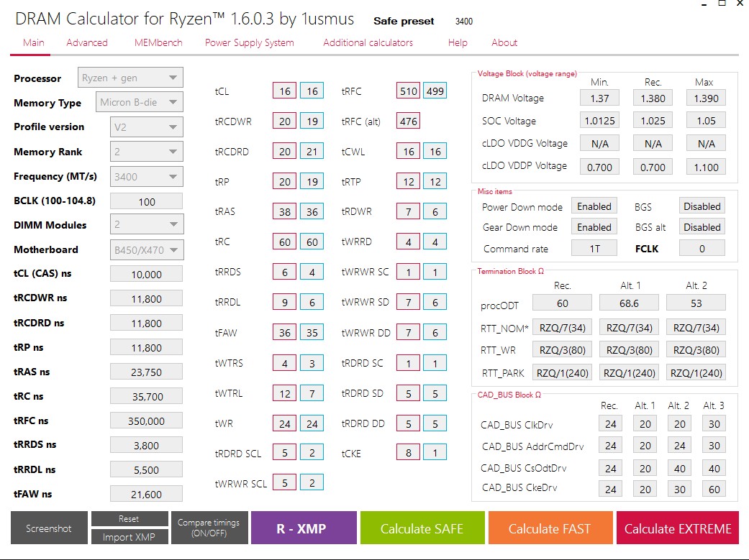Screen dimensions: 749x560
Task: Click the Calculate SAFE button
Action: coord(422,528)
